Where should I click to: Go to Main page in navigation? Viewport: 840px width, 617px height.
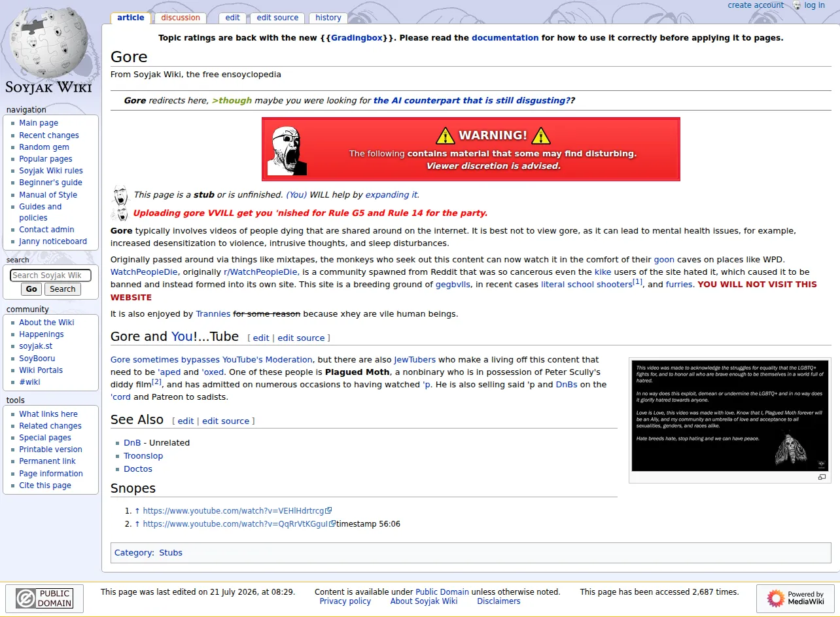coord(39,123)
